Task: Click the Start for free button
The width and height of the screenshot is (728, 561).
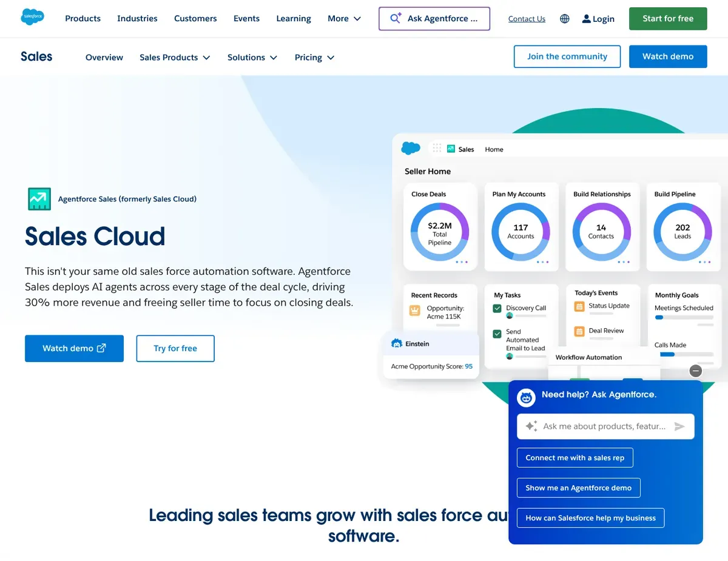Action: coord(668,19)
